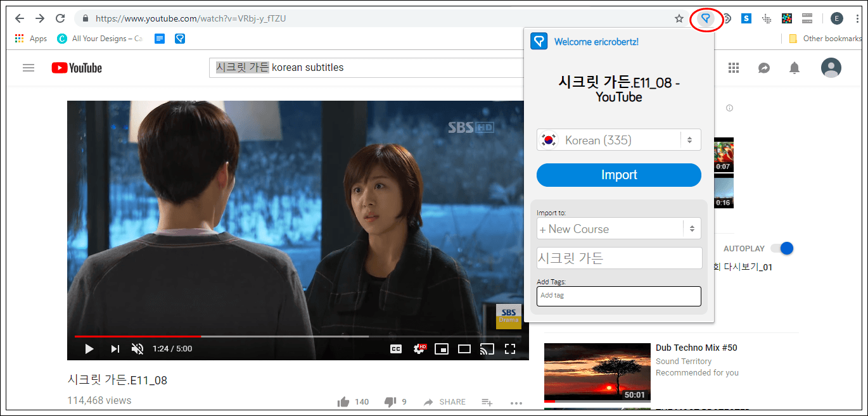
Task: Click the video progress bar
Action: point(285,336)
